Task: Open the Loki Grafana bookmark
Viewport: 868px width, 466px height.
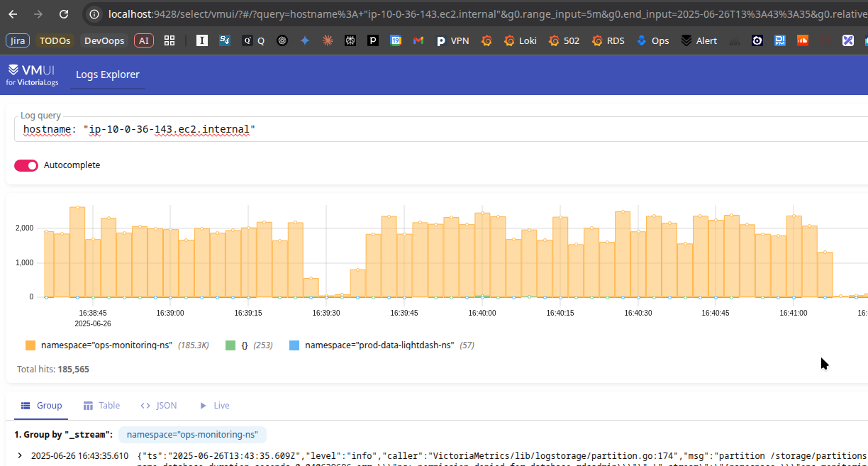Action: coord(520,40)
